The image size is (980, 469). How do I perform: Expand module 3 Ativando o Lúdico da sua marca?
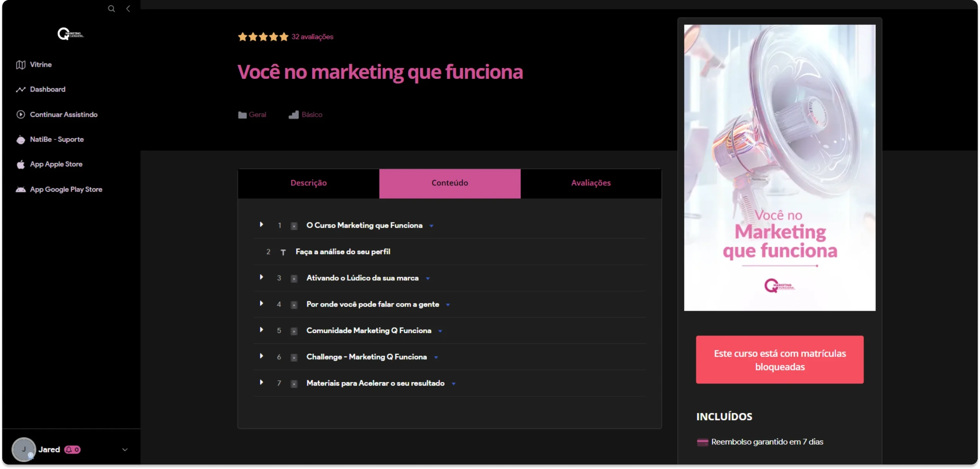(x=261, y=278)
